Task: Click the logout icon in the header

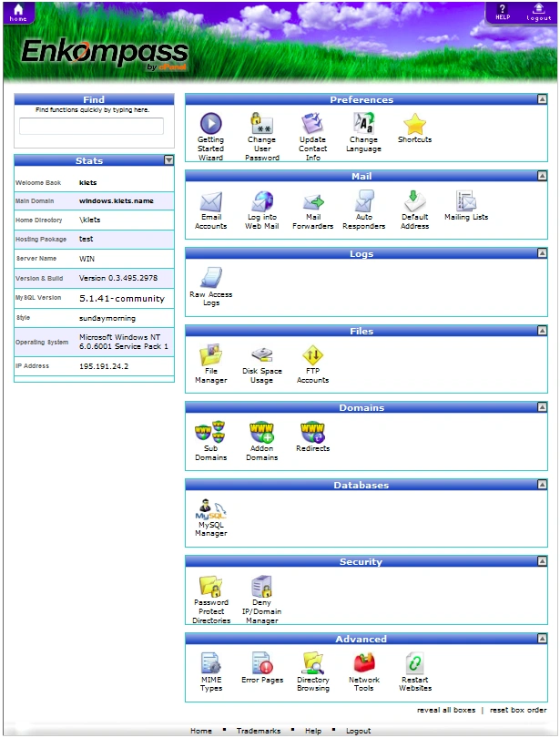Action: tap(538, 12)
